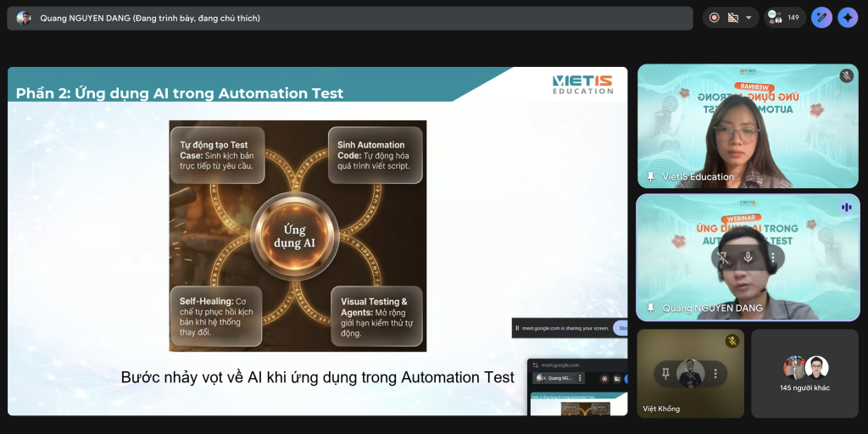This screenshot has height=434, width=868.
Task: Open the "145 người khác" participants tile
Action: (804, 373)
